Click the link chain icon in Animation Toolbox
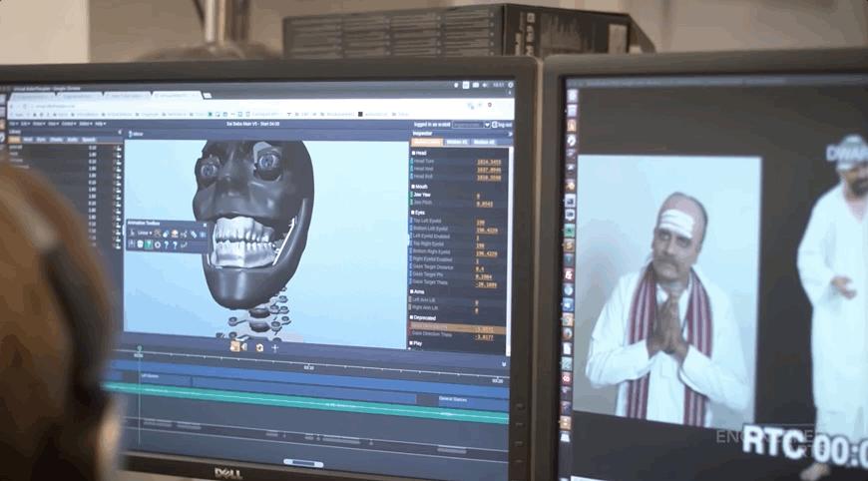 tap(194, 235)
